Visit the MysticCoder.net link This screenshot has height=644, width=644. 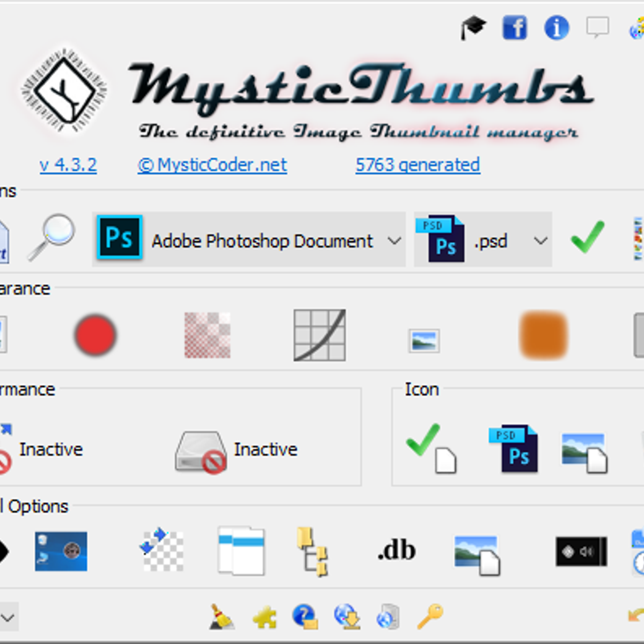point(213,165)
